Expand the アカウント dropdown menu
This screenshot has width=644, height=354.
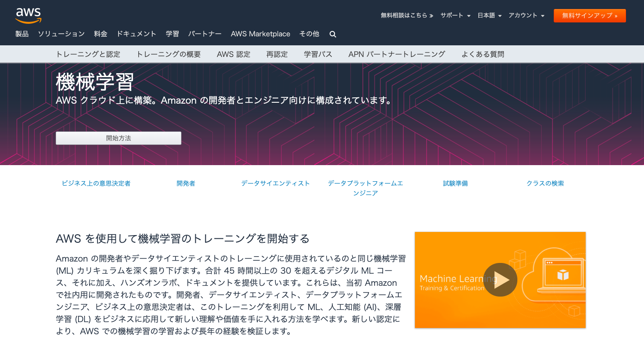click(526, 15)
